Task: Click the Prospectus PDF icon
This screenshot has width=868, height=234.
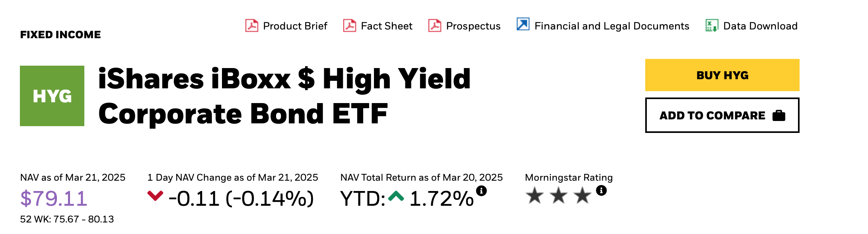Action: (434, 25)
